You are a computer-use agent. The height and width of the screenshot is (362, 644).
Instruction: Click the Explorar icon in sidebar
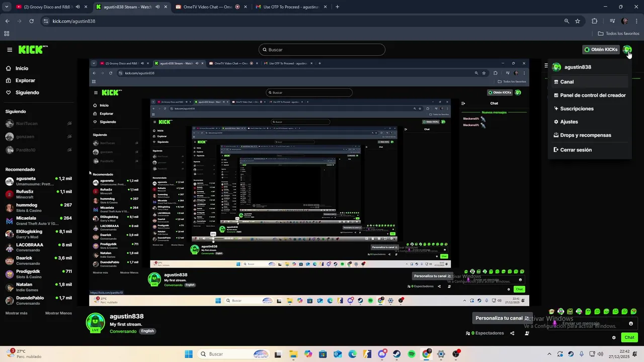pyautogui.click(x=9, y=80)
